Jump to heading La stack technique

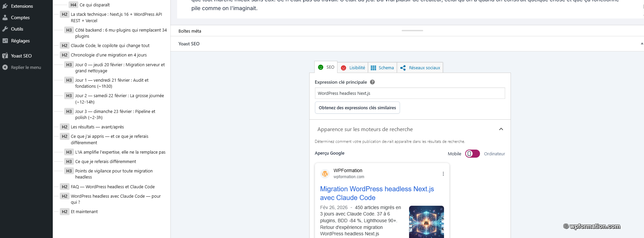[x=116, y=17]
